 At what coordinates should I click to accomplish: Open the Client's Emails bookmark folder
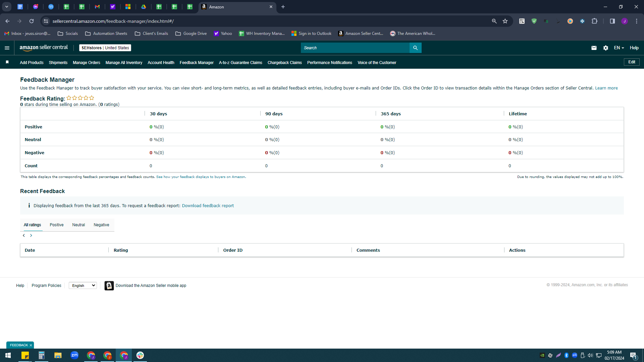pos(151,34)
